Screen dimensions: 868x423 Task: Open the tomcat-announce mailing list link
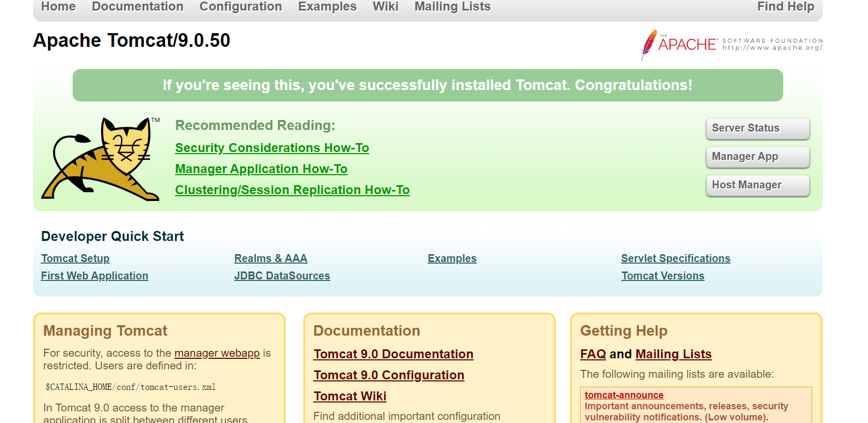tap(624, 395)
